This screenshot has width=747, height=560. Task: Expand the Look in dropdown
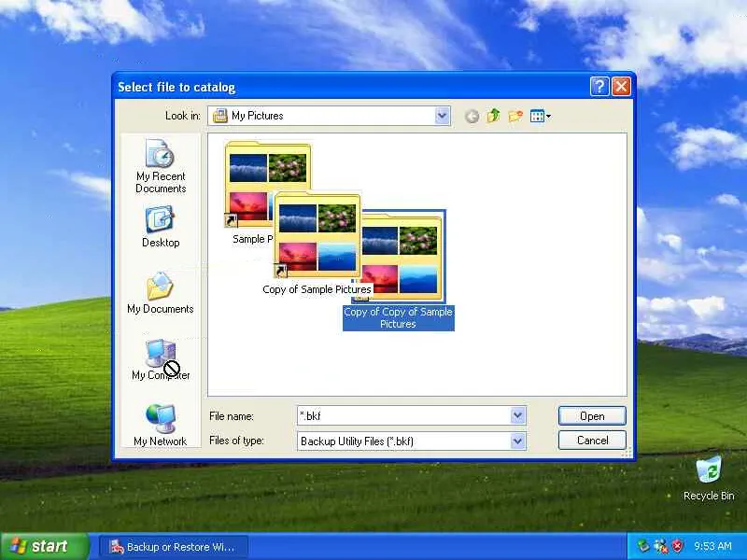tap(443, 116)
